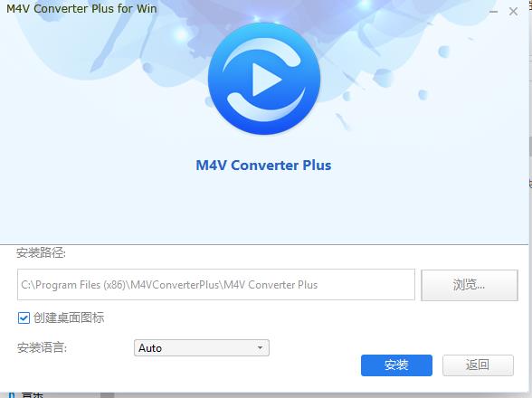532x398 pixels.
Task: Minimize the installer window
Action: pos(493,12)
